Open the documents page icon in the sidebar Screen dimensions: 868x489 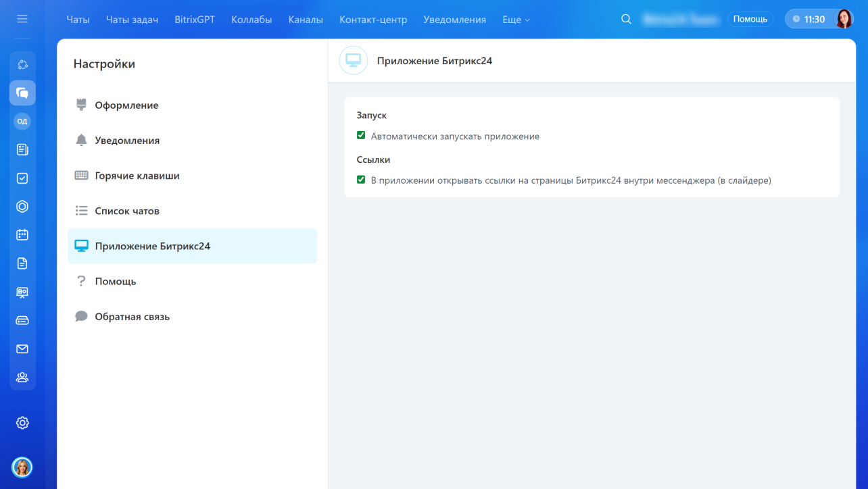[22, 263]
